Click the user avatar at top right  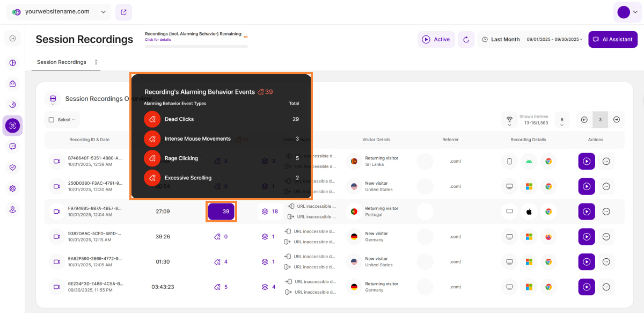click(624, 12)
